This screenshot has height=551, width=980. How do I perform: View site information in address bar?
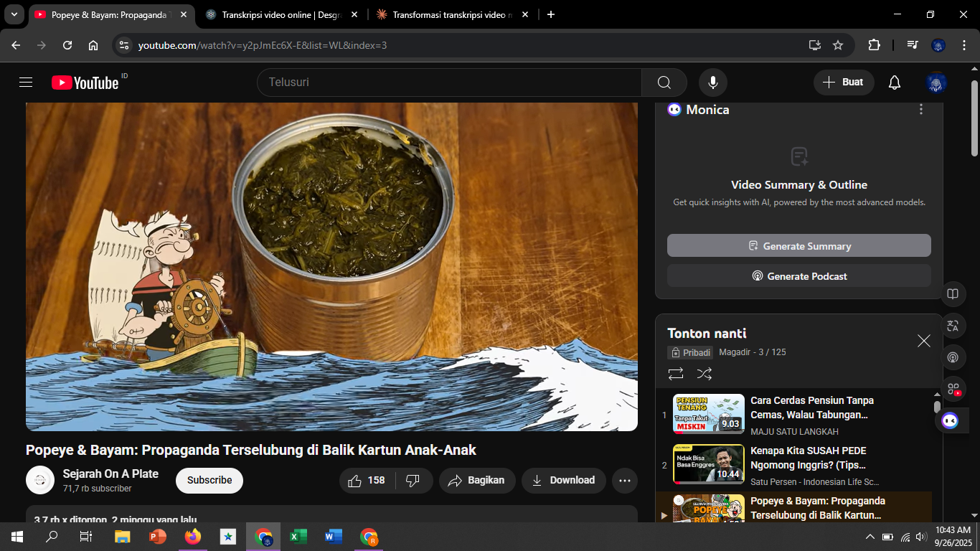pos(123,45)
